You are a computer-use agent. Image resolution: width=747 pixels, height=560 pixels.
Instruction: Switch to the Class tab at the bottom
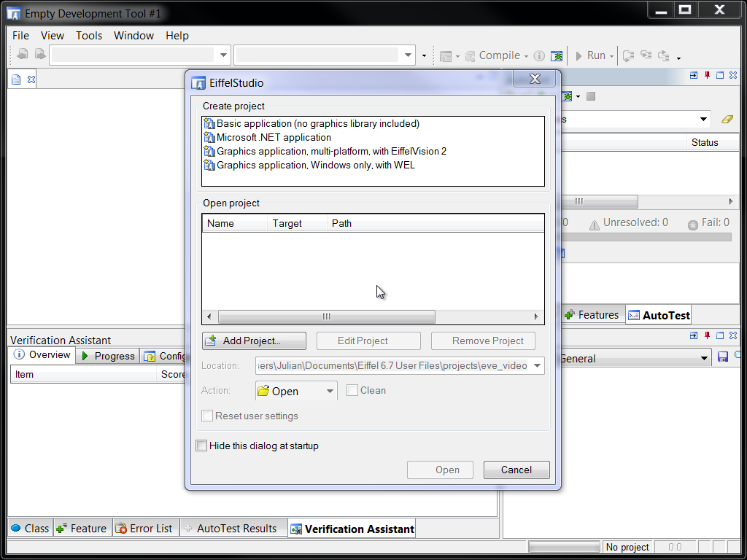point(31,529)
